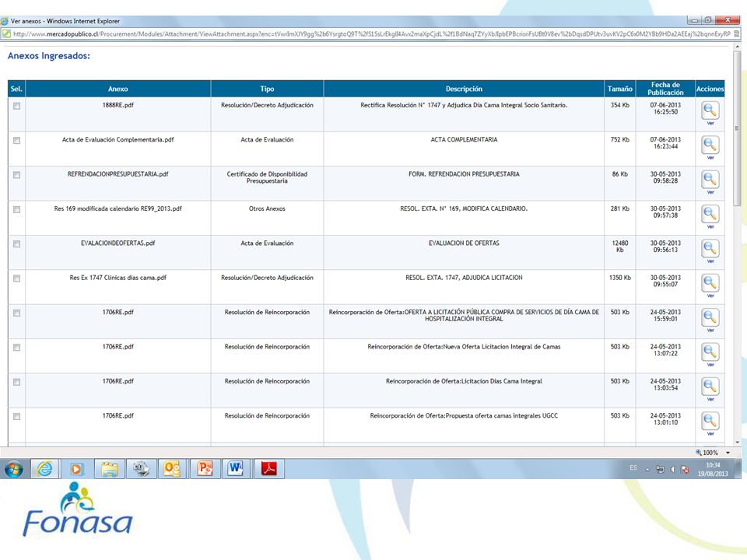747x560 pixels.
Task: Click the address bar URL field
Action: (372, 33)
